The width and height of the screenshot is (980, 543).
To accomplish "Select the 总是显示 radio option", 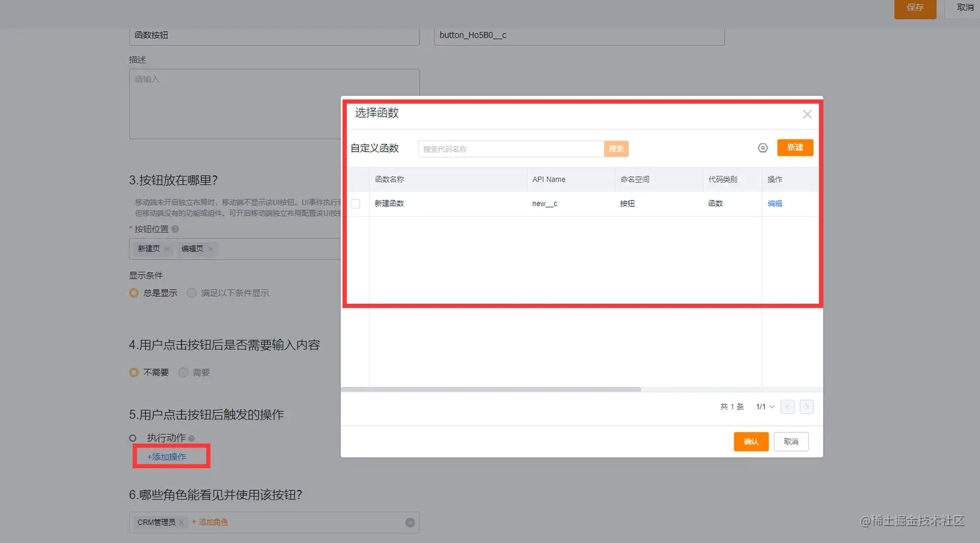I will point(134,293).
